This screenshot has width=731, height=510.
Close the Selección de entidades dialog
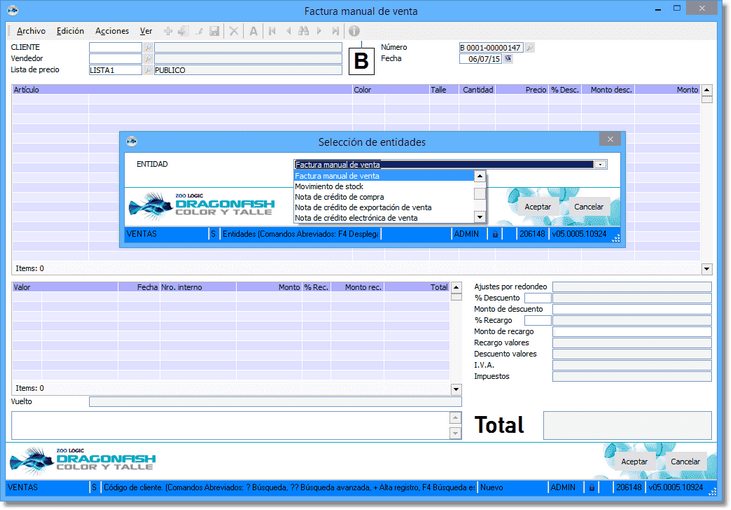pyautogui.click(x=608, y=141)
